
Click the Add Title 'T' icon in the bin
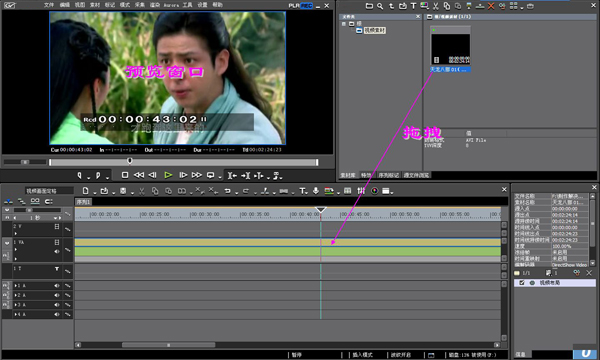point(413,6)
